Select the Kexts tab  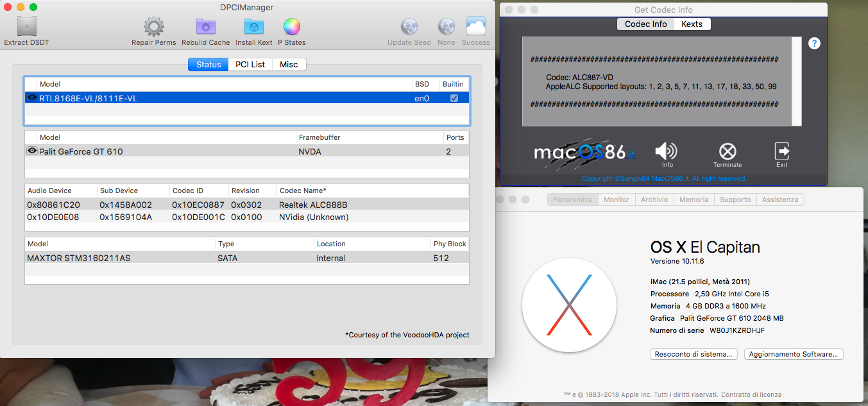[692, 24]
